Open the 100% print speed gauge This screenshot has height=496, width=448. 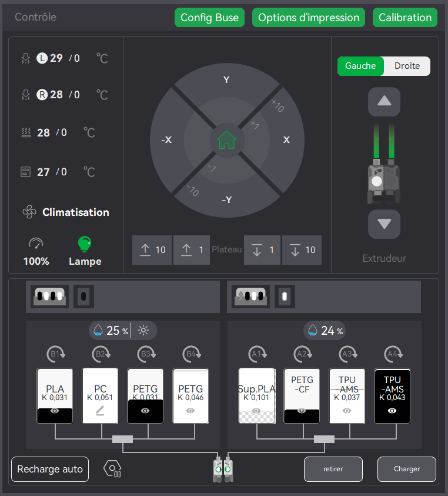coord(36,244)
